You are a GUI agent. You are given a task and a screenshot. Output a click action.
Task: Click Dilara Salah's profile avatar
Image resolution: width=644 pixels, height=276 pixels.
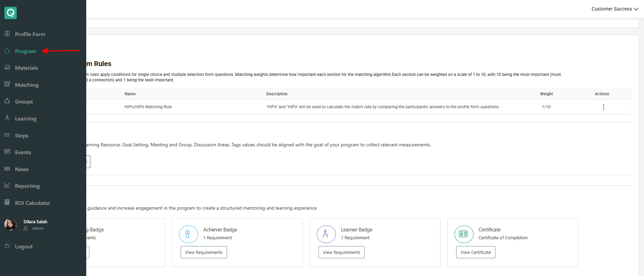pyautogui.click(x=11, y=225)
